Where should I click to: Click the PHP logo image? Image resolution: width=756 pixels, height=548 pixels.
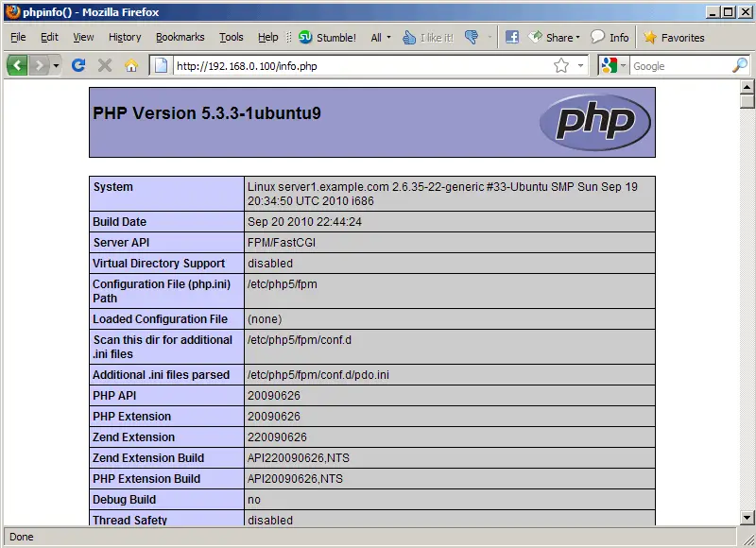pyautogui.click(x=595, y=122)
